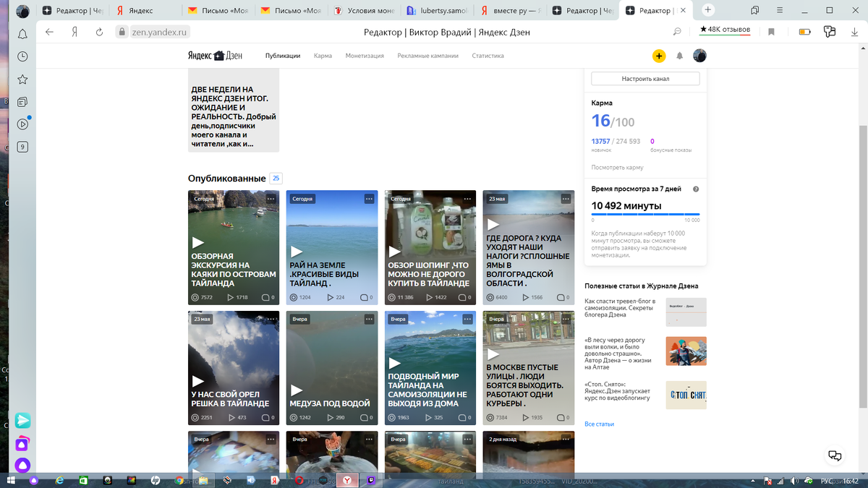Click the yellow plus create-publication button

[658, 56]
